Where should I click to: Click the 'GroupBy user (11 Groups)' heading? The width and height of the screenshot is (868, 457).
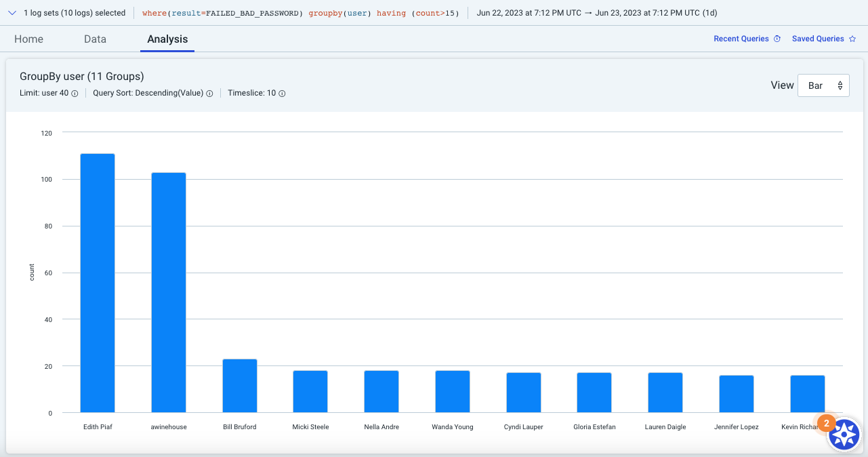[x=82, y=77]
